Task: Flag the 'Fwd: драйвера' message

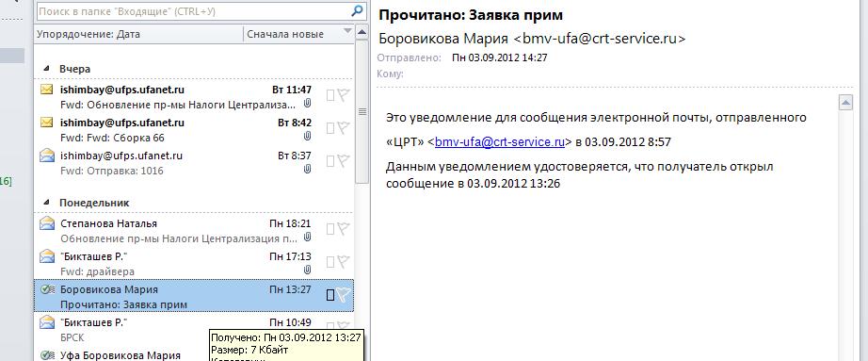Action: pyautogui.click(x=344, y=262)
